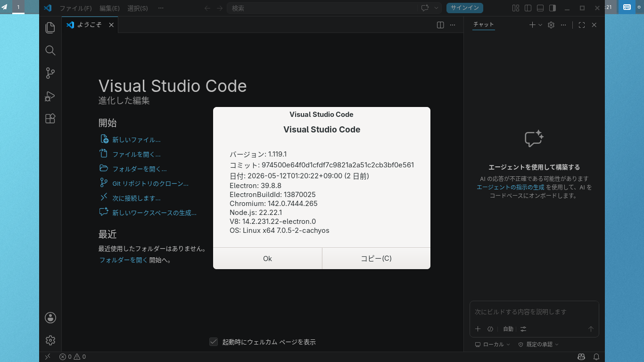Viewport: 644px width, 362px height.
Task: Open the Extensions view
Action: click(x=50, y=118)
